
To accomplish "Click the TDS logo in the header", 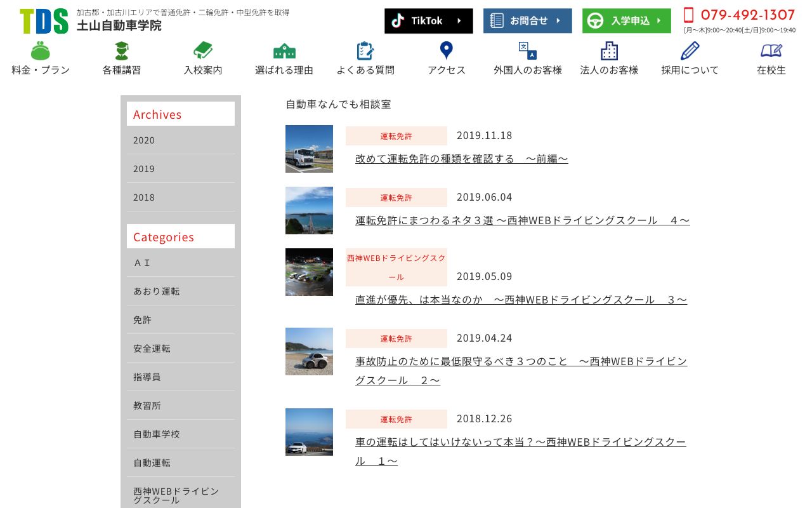I will 44,20.
